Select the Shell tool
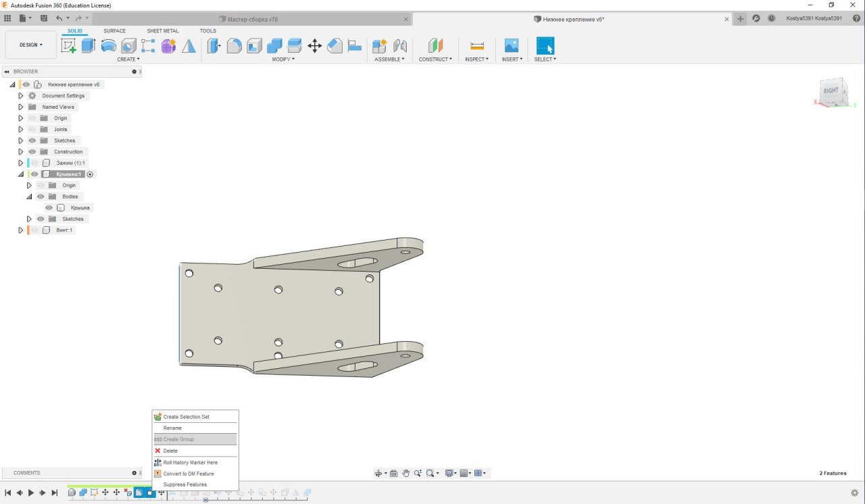This screenshot has width=865, height=504. (254, 46)
